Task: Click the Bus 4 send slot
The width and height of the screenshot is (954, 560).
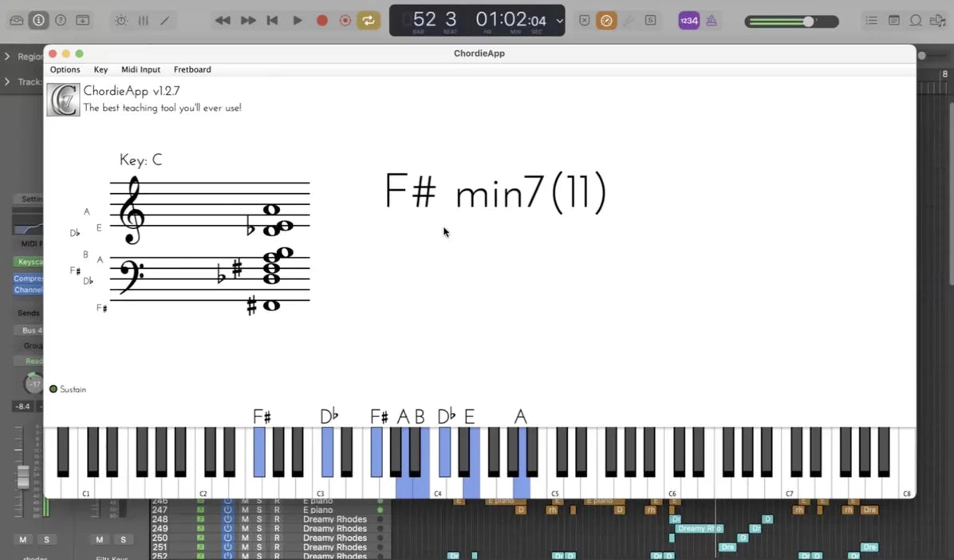Action: (30, 330)
